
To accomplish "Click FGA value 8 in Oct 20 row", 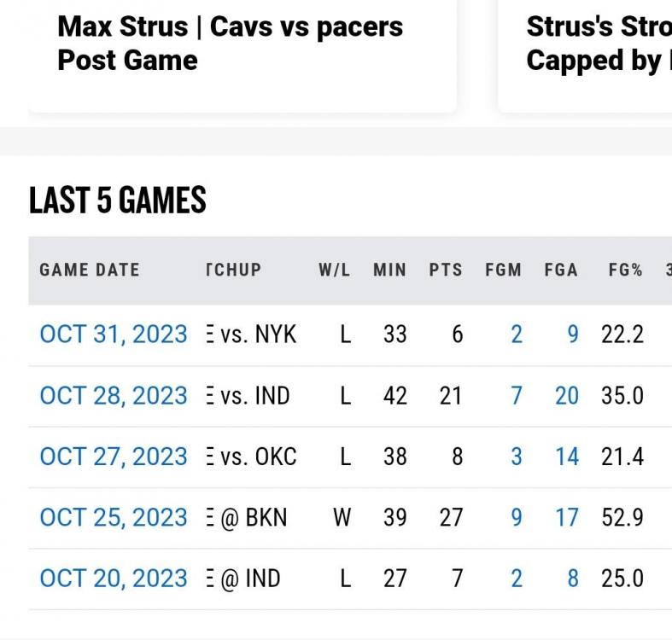I will pyautogui.click(x=572, y=579).
